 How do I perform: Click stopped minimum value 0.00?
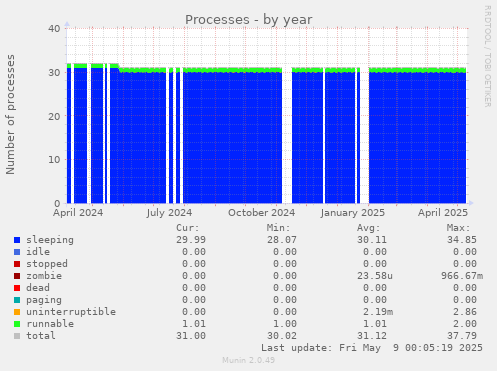point(285,264)
